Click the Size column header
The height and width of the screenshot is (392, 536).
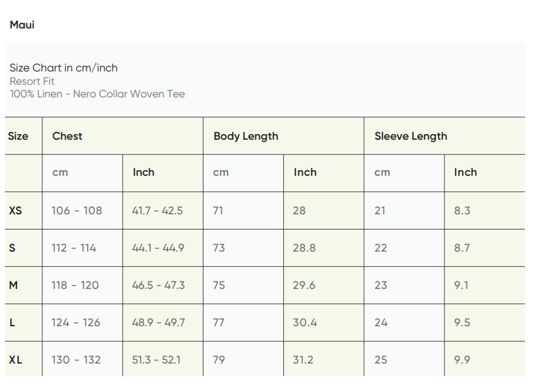click(18, 136)
